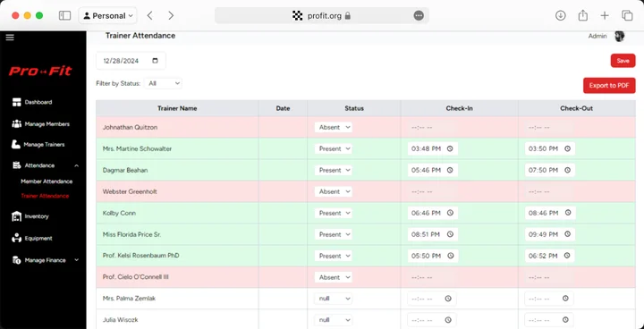Click the Inventory warehouse icon

click(16, 216)
